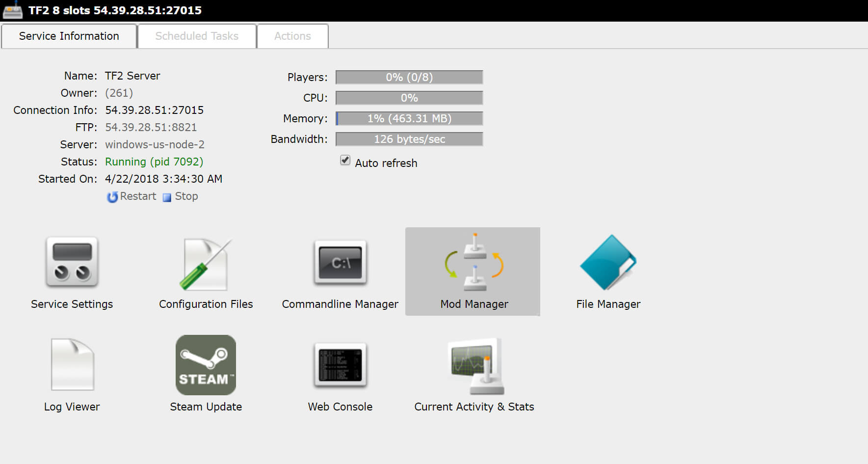This screenshot has width=868, height=464.
Task: Click the Web Console label text
Action: [x=340, y=407]
